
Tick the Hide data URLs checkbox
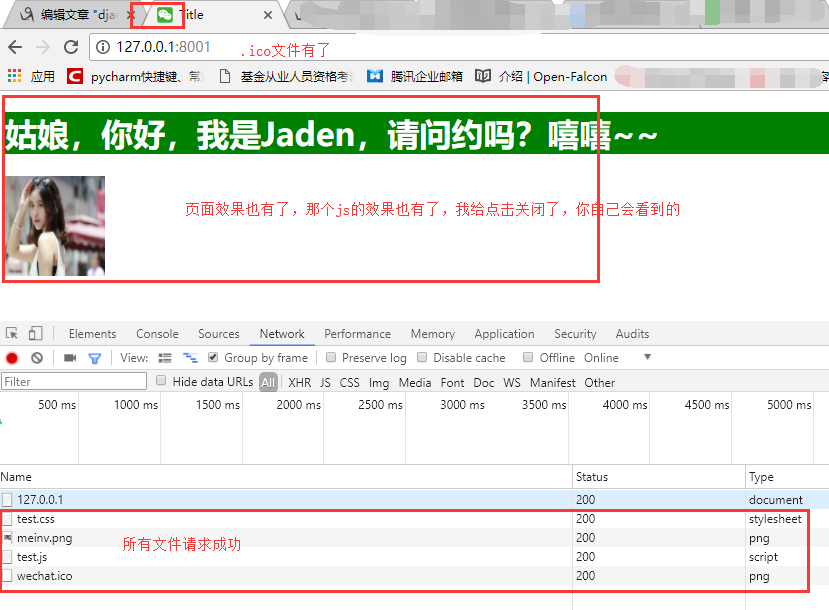(161, 381)
